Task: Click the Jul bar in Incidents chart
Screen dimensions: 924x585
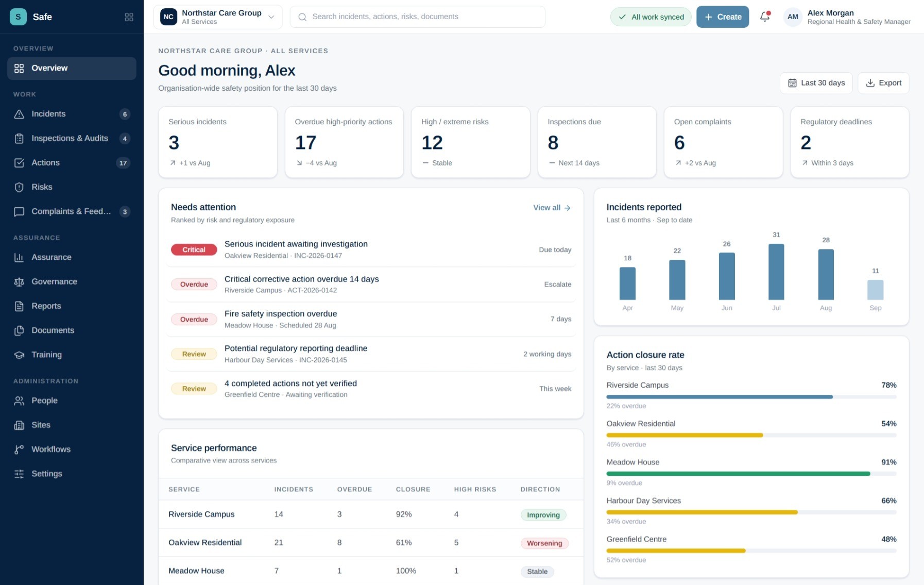Action: (776, 272)
